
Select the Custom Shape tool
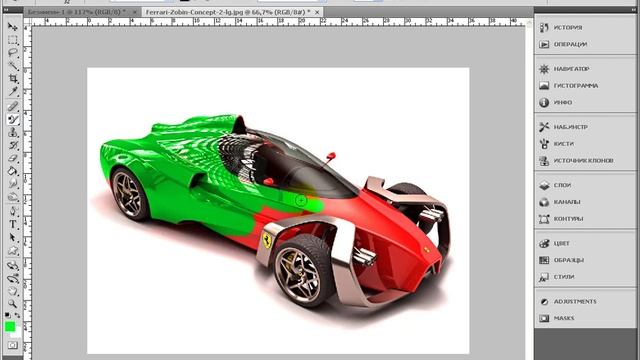pyautogui.click(x=13, y=250)
